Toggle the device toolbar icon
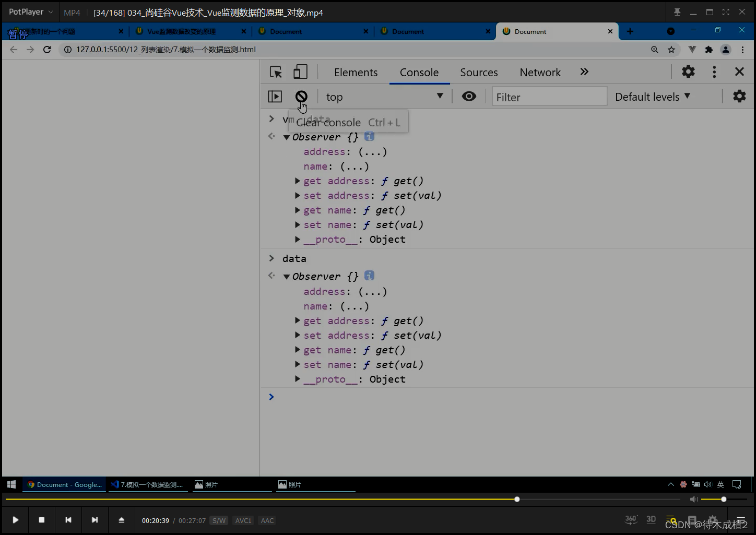Viewport: 756px width, 535px height. click(300, 72)
